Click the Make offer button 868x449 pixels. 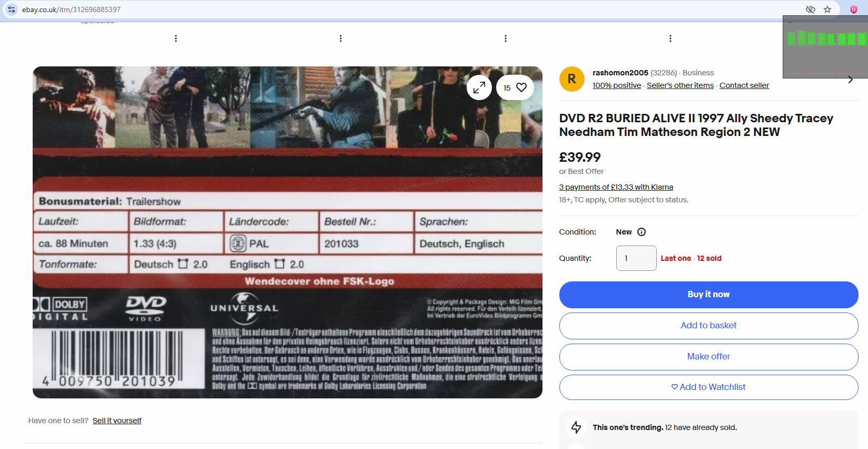click(x=708, y=357)
